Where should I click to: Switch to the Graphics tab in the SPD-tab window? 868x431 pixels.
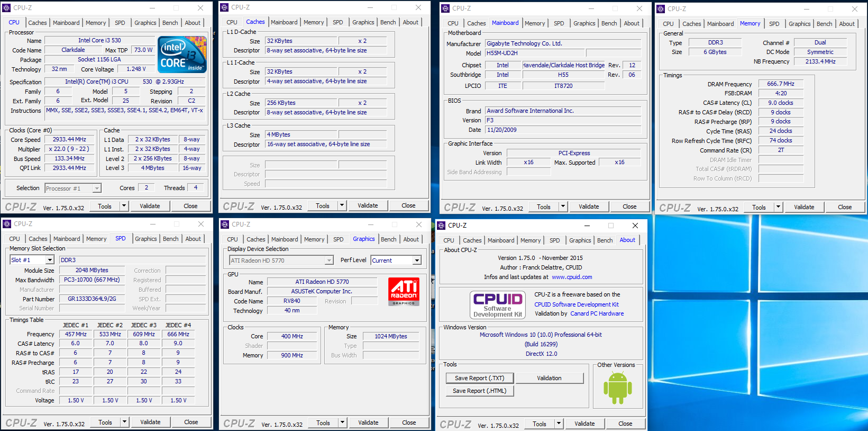[146, 239]
